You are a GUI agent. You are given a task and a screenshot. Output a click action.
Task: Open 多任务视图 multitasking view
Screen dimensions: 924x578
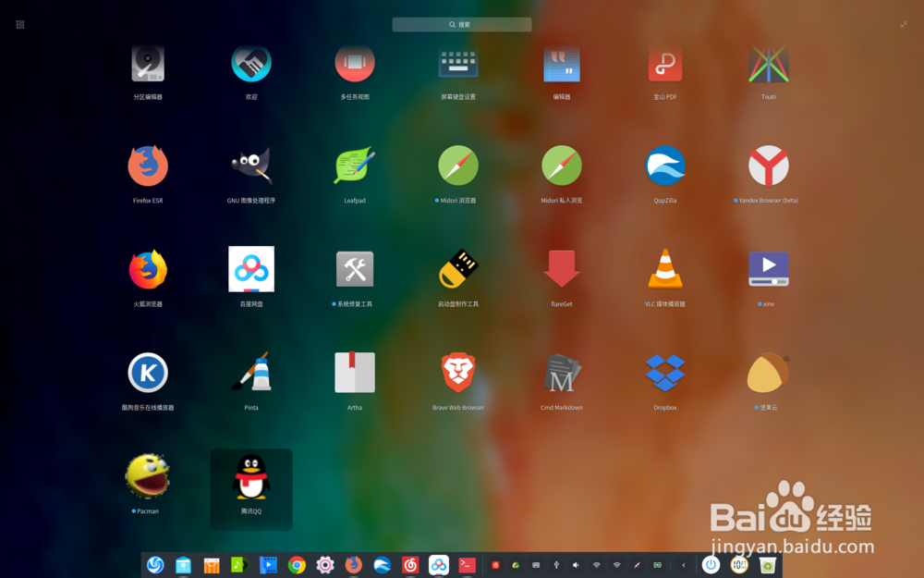pyautogui.click(x=355, y=64)
